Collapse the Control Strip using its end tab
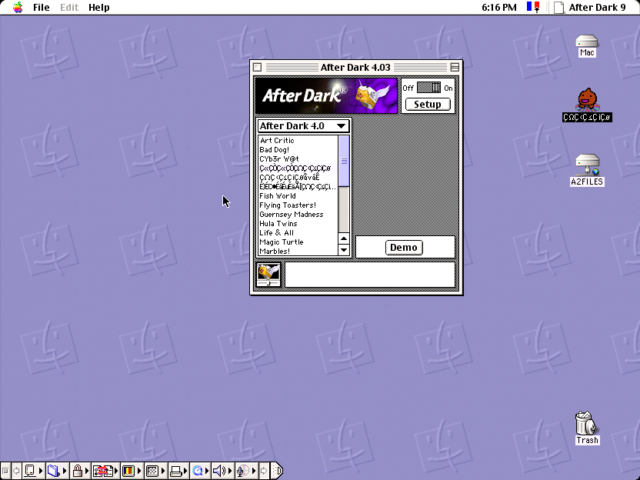 click(277, 471)
